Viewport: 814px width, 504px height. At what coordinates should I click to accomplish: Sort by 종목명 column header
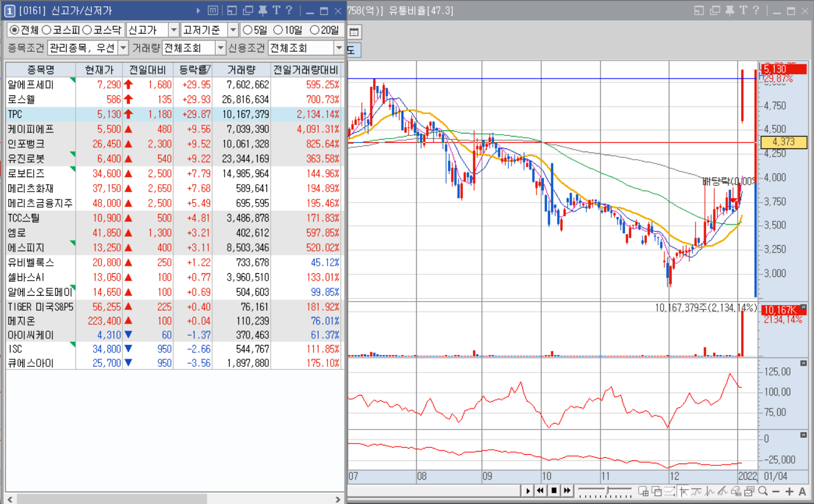[x=41, y=69]
